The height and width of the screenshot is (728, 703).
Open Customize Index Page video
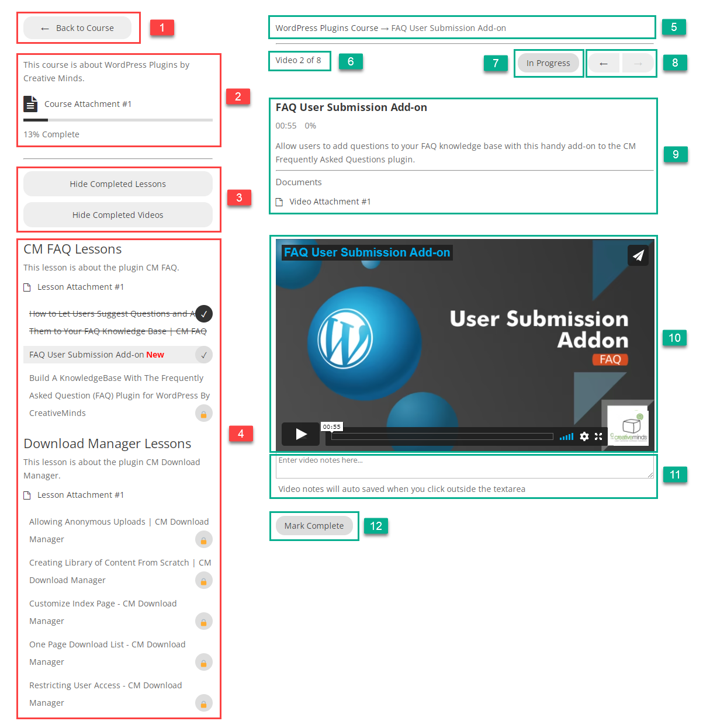click(103, 612)
